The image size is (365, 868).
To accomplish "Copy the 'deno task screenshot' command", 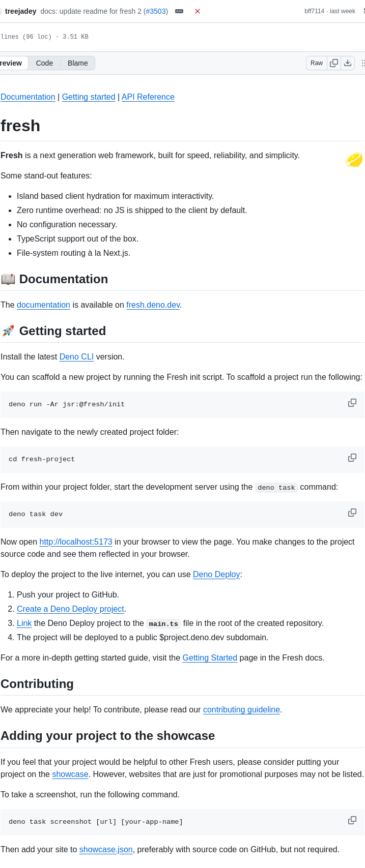I will pos(352,820).
